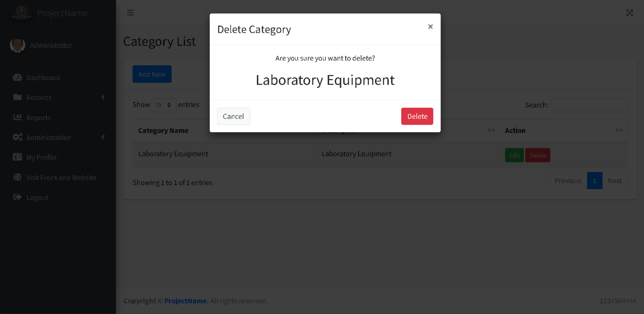Click the Administrator user avatar
The image size is (644, 314).
(17, 45)
